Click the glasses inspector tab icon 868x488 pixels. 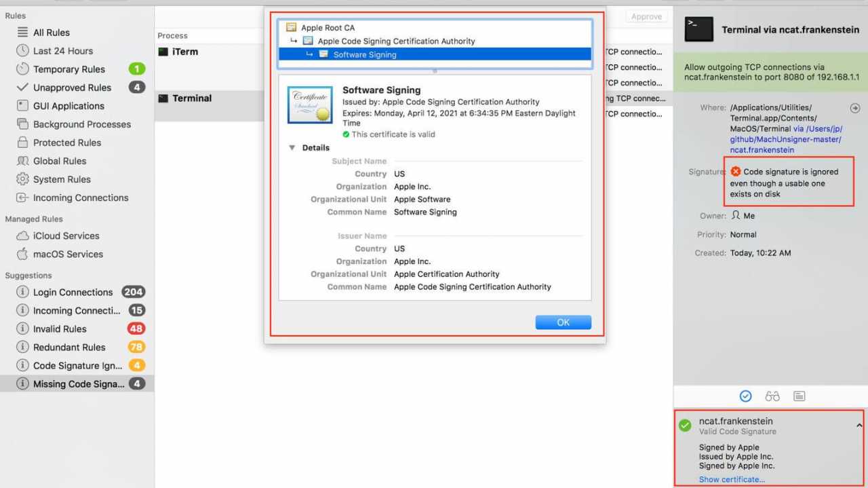772,396
